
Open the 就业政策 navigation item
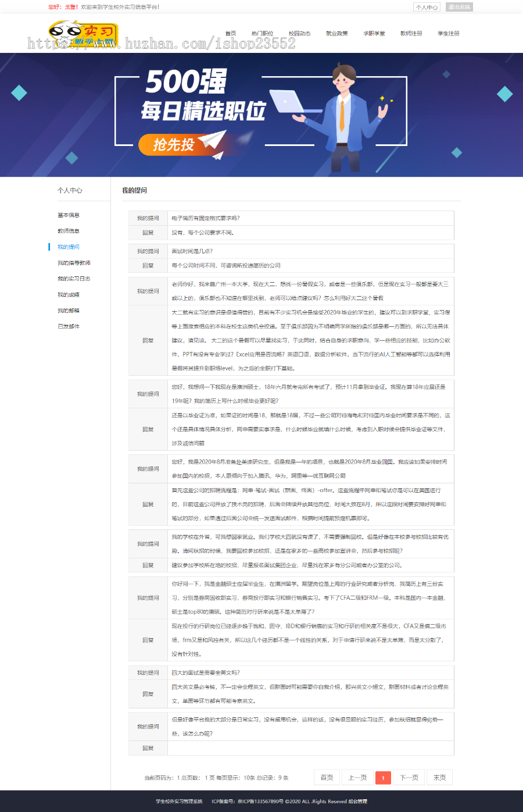[336, 34]
